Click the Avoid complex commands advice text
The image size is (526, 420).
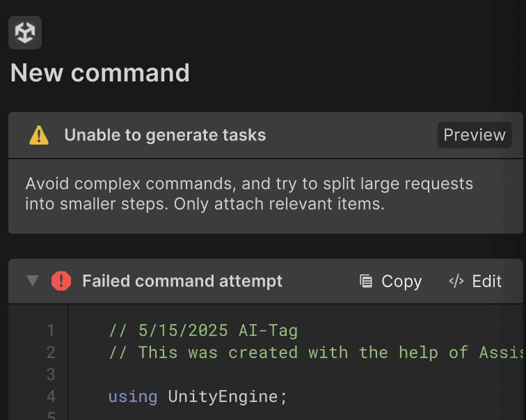[x=249, y=194]
